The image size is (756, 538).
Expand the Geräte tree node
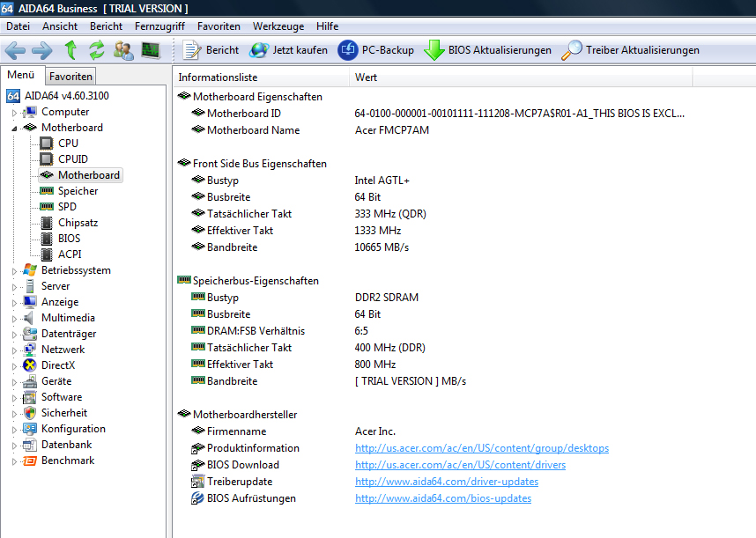[x=14, y=382]
